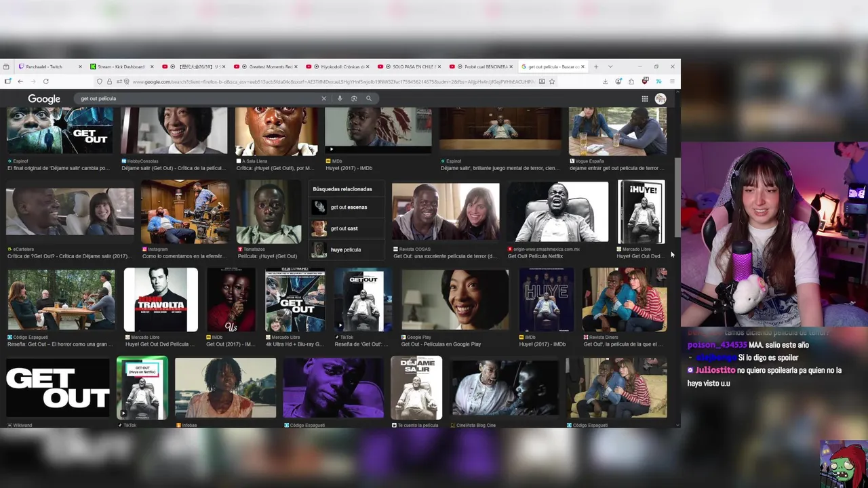The image size is (868, 488).
Task: Open the 4k Ultra HD Blu-ray image
Action: tap(295, 300)
